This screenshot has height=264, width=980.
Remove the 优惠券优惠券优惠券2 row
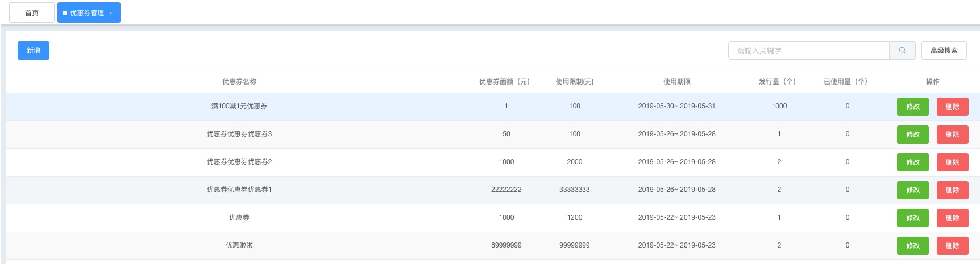952,162
